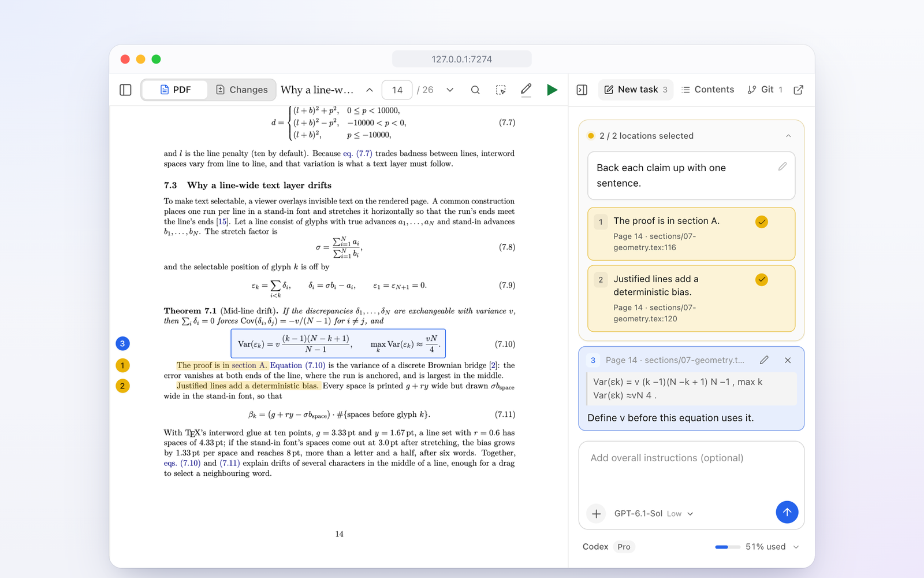924x578 pixels.
Task: Click the boxed equation (7.10)
Action: click(338, 344)
